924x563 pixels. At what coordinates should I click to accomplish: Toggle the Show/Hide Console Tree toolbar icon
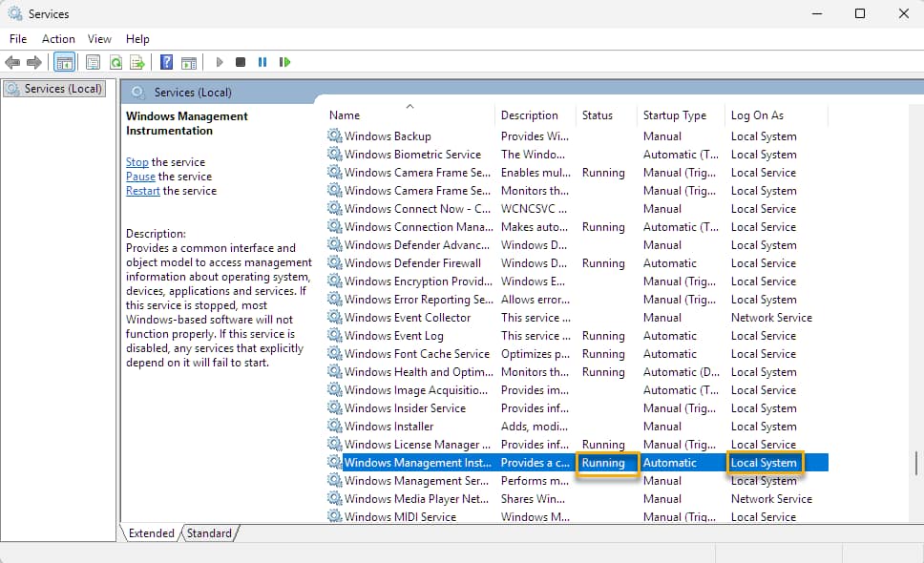[64, 62]
